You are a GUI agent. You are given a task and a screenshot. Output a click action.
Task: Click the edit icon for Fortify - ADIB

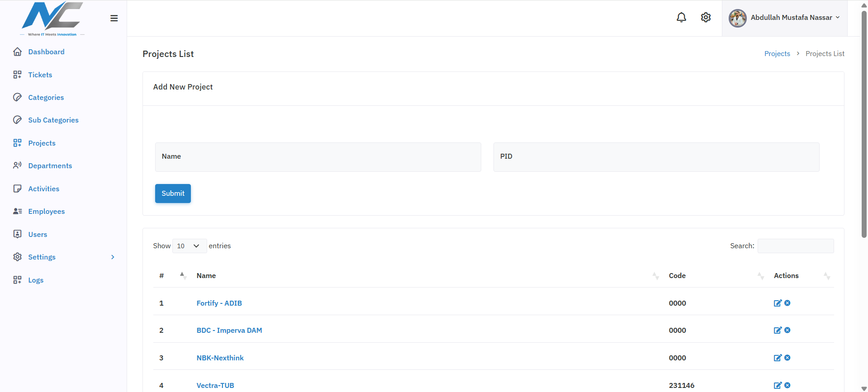778,303
